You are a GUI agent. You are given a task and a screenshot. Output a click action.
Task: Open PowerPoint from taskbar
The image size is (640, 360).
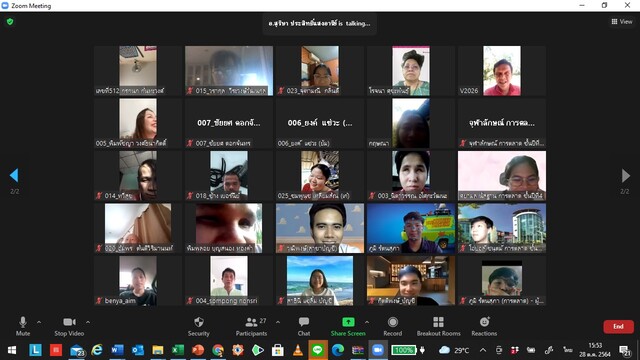click(198, 350)
